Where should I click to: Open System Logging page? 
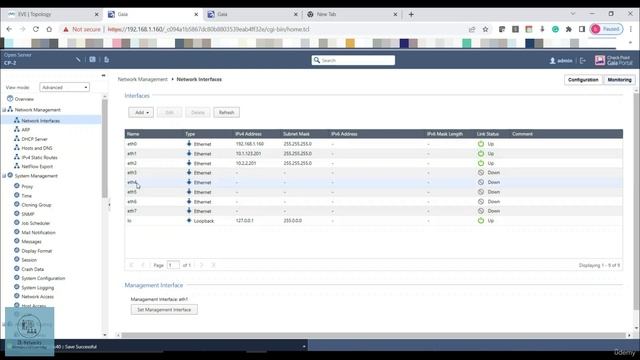pos(38,288)
